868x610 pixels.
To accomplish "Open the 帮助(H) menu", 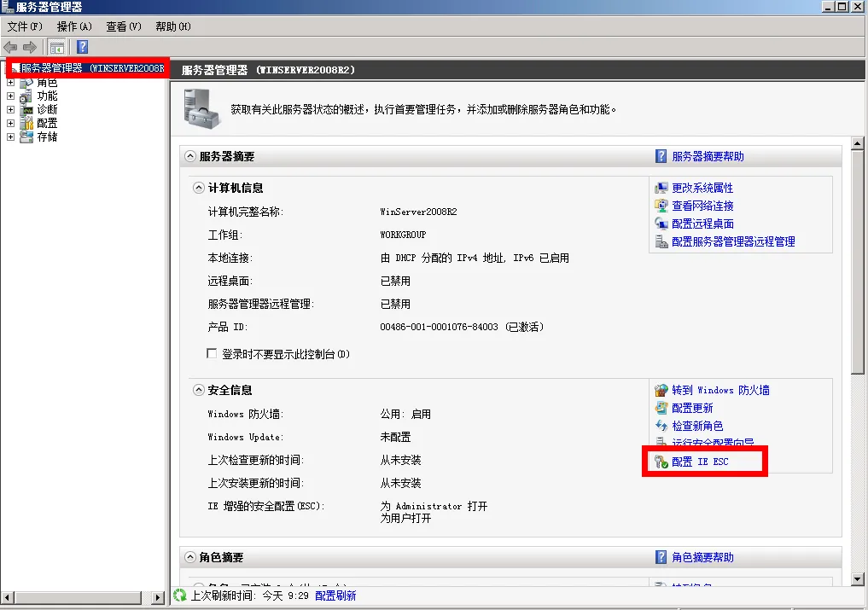I will point(172,26).
